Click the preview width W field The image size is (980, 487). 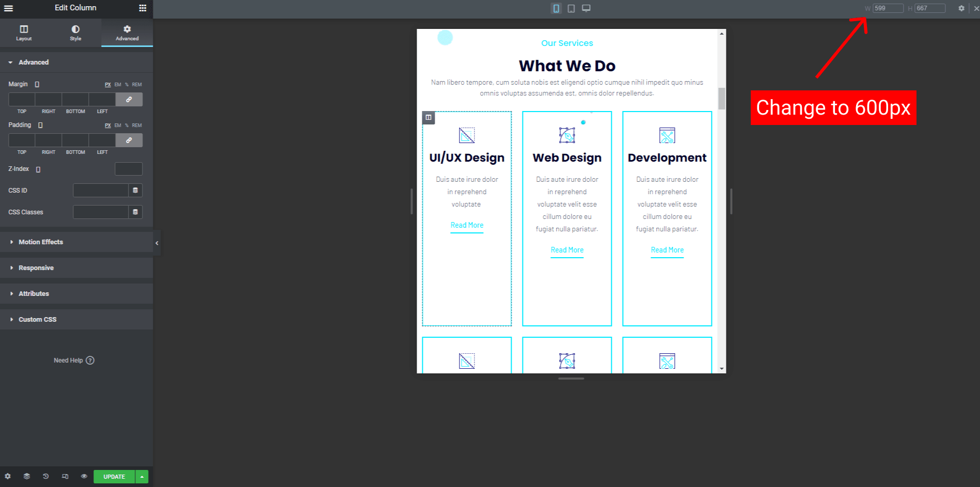coord(888,8)
